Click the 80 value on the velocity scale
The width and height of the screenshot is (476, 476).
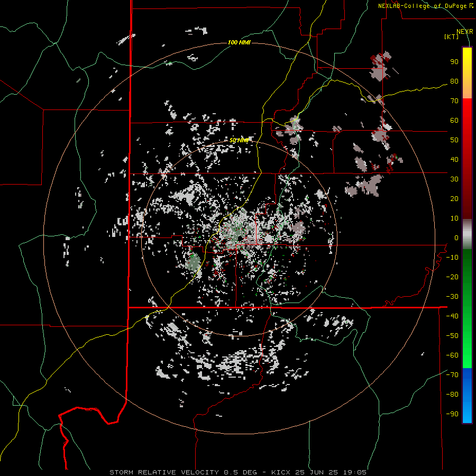pyautogui.click(x=454, y=81)
